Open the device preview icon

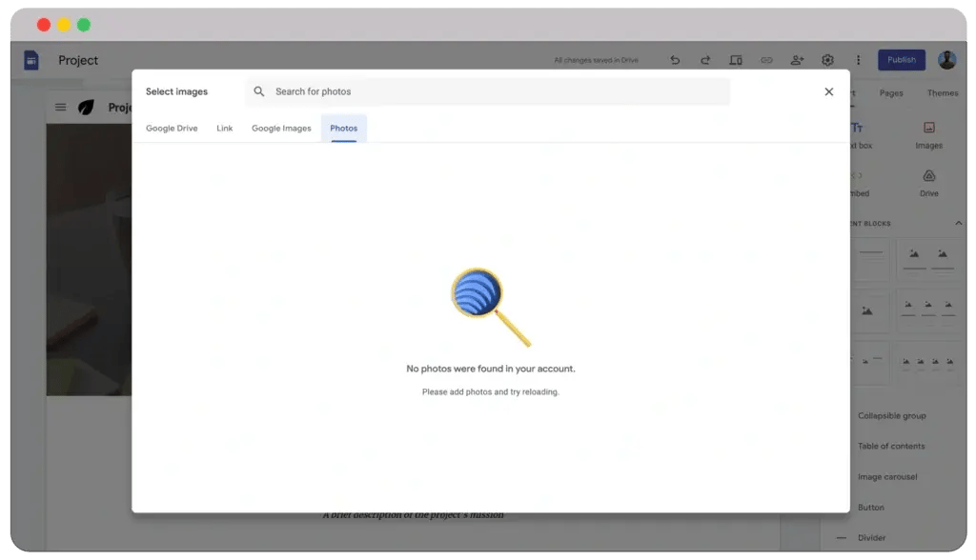click(736, 60)
